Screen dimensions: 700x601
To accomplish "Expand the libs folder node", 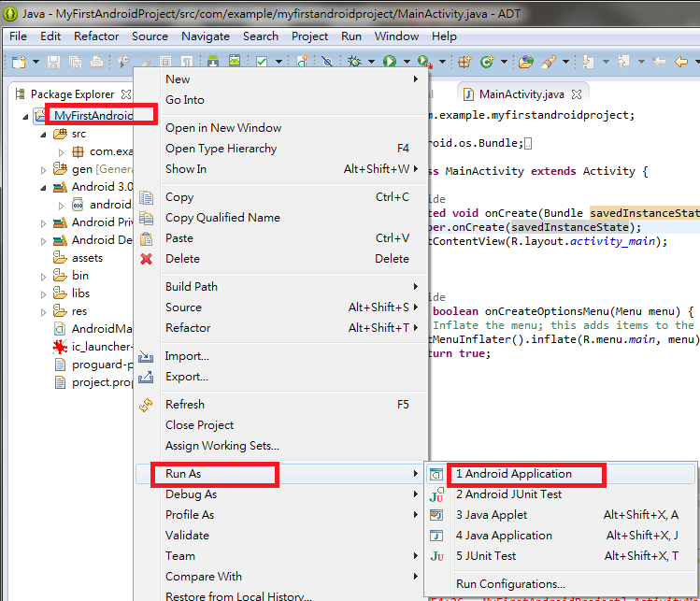I will [43, 294].
